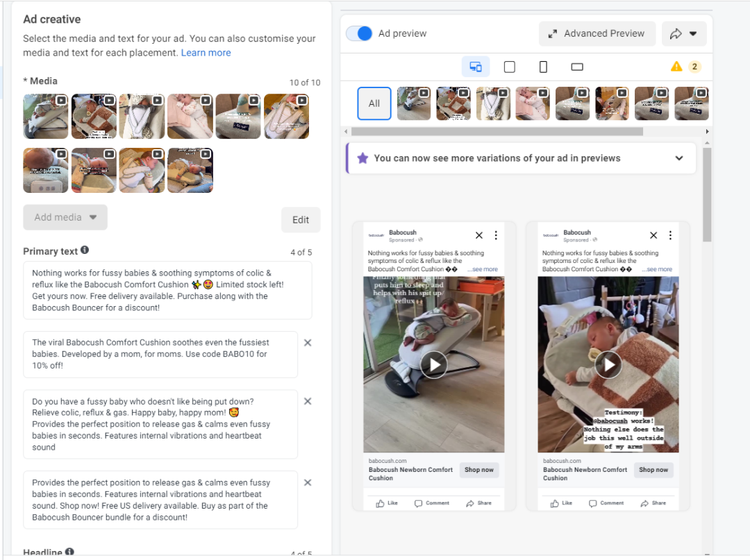Click see more in first ad preview text
The image size is (750, 560).
click(483, 269)
